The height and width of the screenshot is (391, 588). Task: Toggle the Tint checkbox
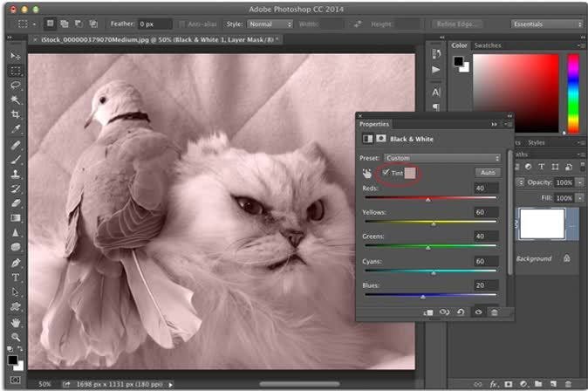pyautogui.click(x=386, y=172)
